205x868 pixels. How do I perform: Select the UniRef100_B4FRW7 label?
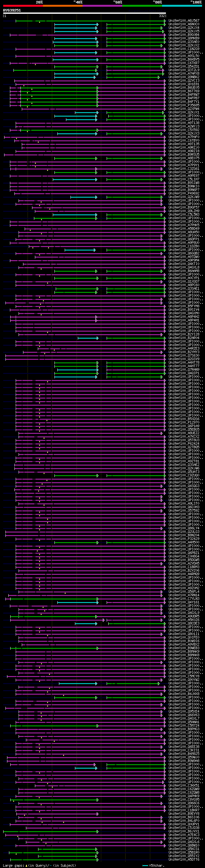pyautogui.click(x=184, y=95)
